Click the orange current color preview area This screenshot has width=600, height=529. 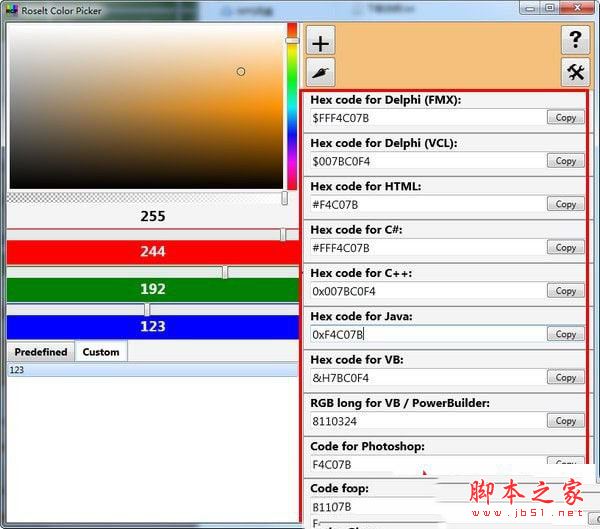(x=448, y=56)
